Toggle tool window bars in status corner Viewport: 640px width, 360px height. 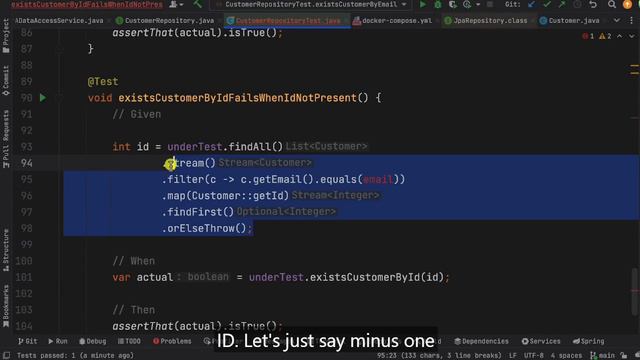point(7,356)
